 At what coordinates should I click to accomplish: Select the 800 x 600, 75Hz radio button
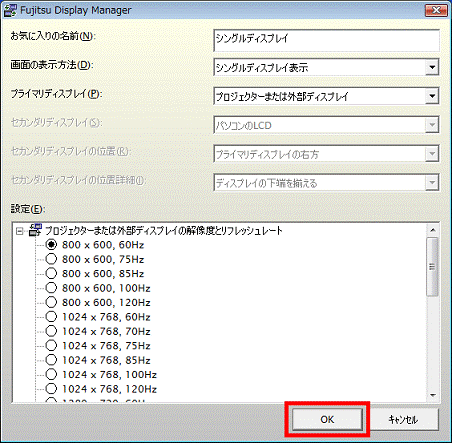tap(51, 259)
